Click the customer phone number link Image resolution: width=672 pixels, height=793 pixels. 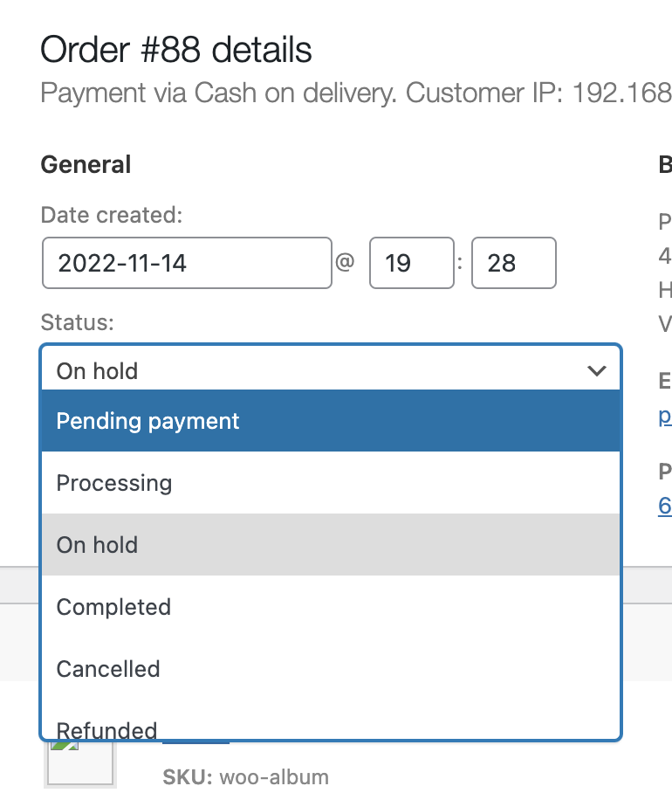pos(665,506)
